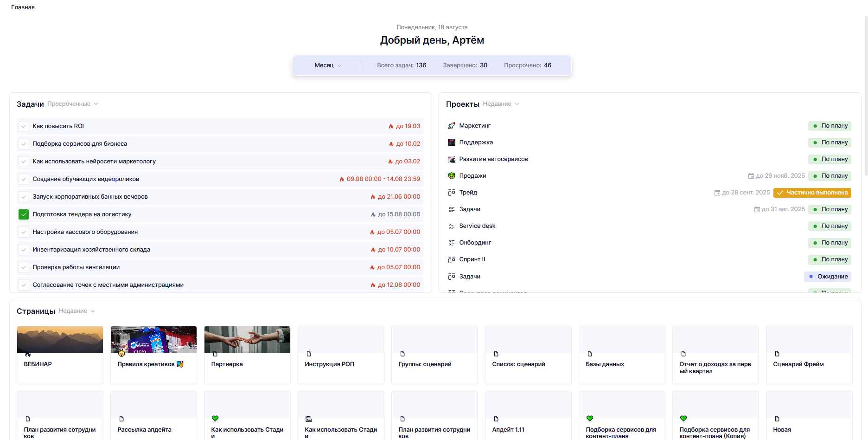Open the Месяц period dropdown
This screenshot has width=868, height=440.
[x=328, y=65]
